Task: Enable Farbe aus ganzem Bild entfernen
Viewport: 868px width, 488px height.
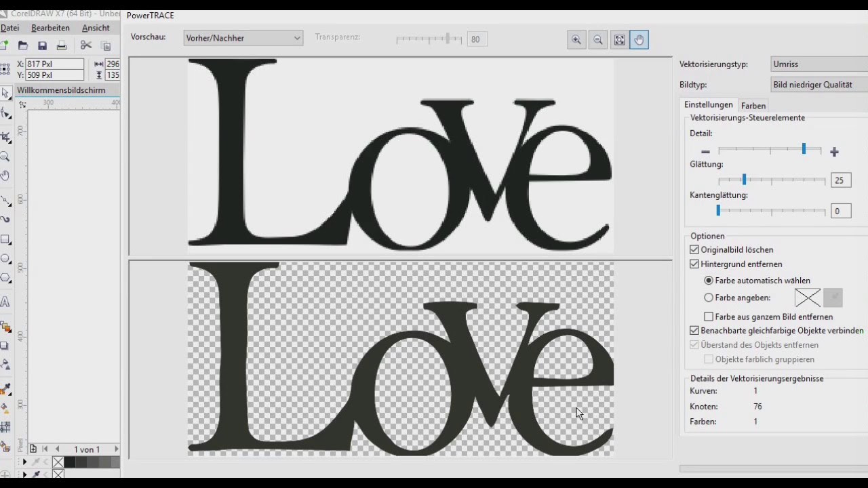Action: tap(709, 317)
